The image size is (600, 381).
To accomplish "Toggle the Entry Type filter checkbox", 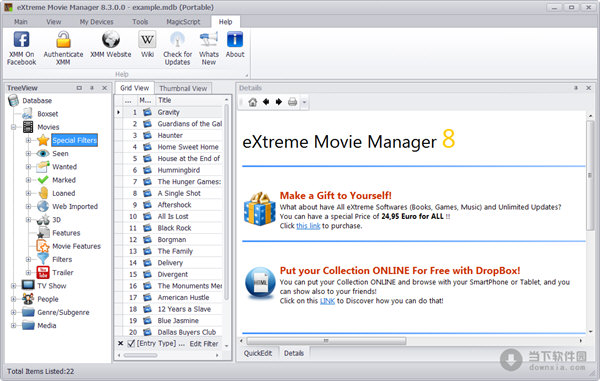I will pos(131,344).
